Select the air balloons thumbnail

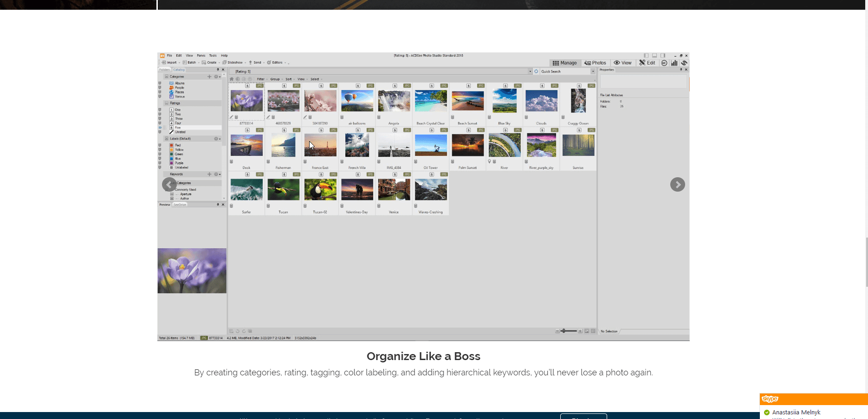357,101
